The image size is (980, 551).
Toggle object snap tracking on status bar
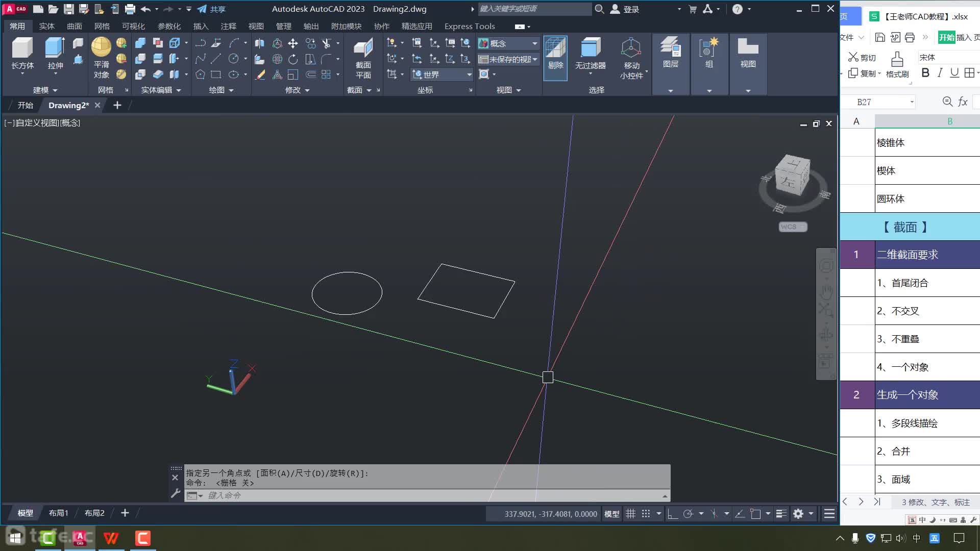[x=740, y=514]
